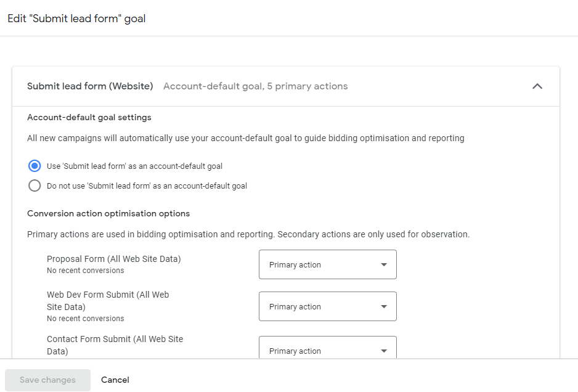Collapse the Submit lead form (Website) chevron
This screenshot has height=392, width=578.
[537, 86]
